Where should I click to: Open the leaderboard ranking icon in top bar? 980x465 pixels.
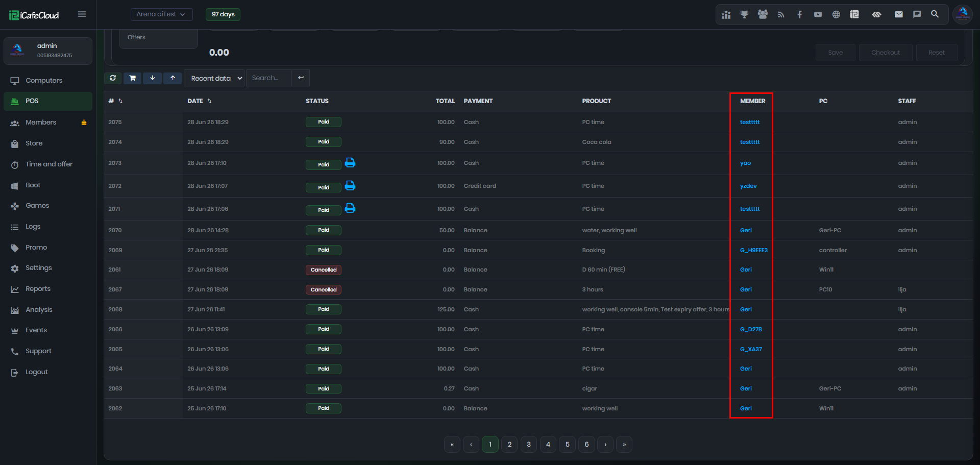pyautogui.click(x=726, y=15)
